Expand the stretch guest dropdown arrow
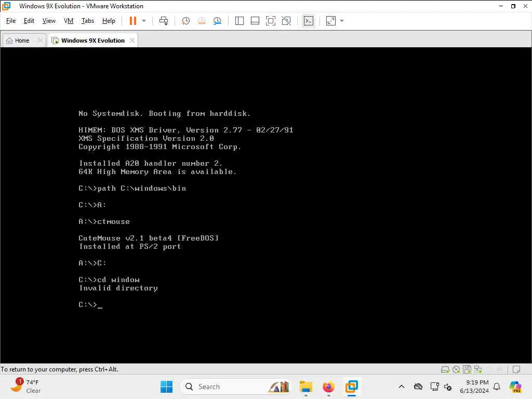Viewport: 532px width, 399px height. coord(342,21)
